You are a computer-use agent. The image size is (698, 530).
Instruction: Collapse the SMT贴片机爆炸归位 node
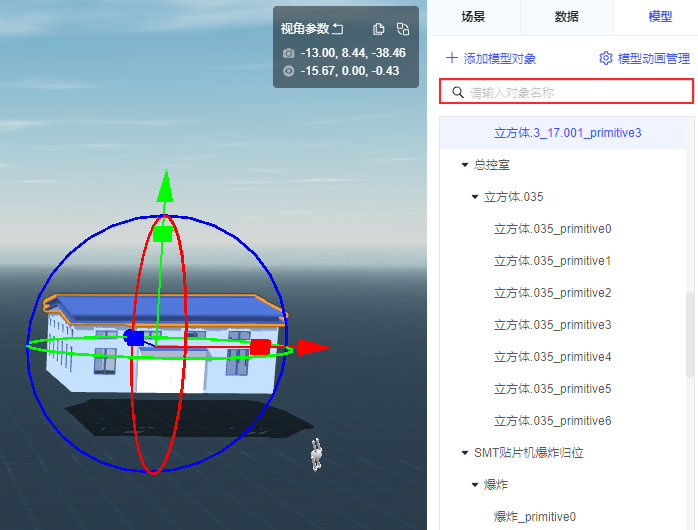tap(465, 453)
